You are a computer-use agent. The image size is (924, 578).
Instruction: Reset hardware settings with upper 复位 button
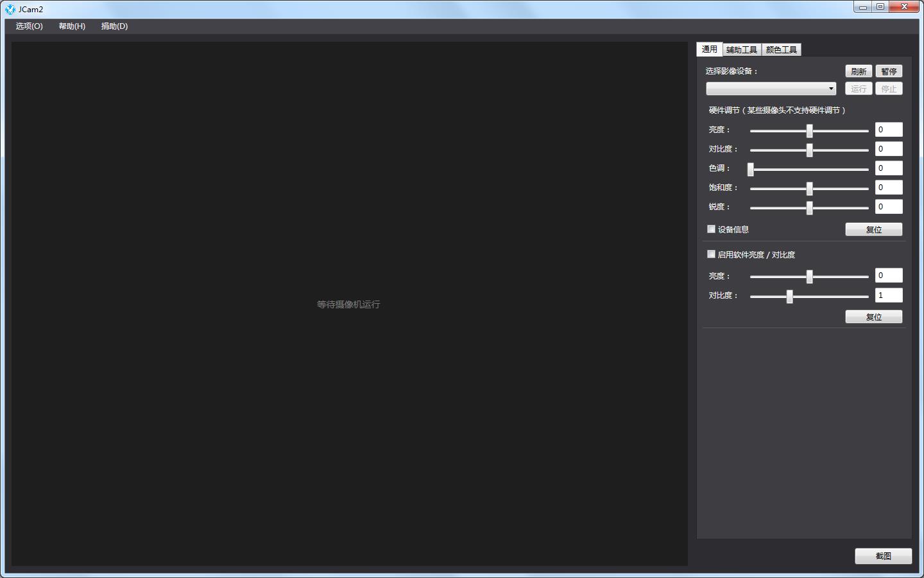(x=873, y=229)
